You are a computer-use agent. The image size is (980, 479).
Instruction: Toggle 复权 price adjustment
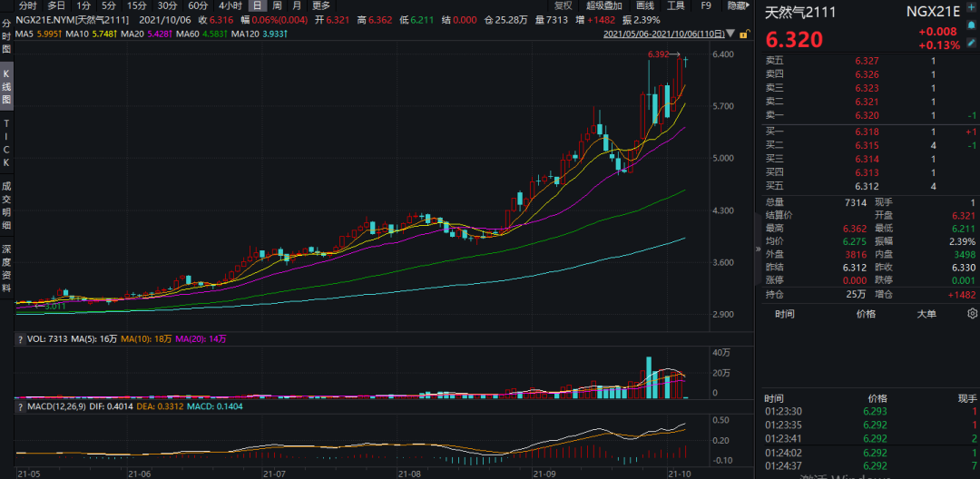click(x=563, y=5)
